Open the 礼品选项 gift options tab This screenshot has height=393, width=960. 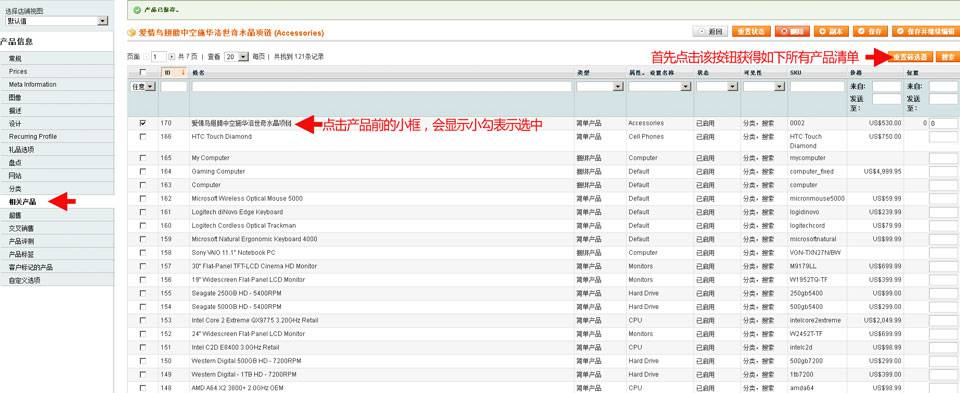point(57,149)
